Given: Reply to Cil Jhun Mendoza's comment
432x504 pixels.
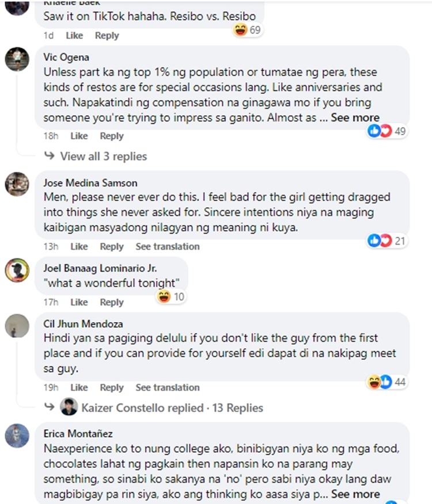Looking at the screenshot, I should tap(112, 387).
